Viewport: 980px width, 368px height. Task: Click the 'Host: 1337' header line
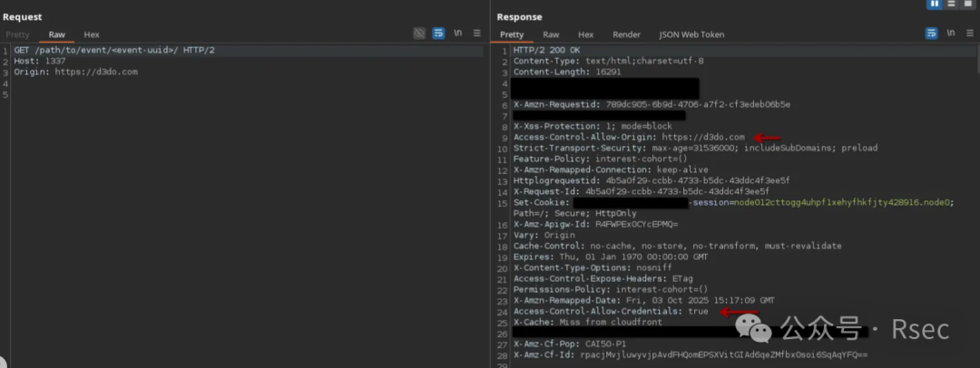[x=39, y=62]
